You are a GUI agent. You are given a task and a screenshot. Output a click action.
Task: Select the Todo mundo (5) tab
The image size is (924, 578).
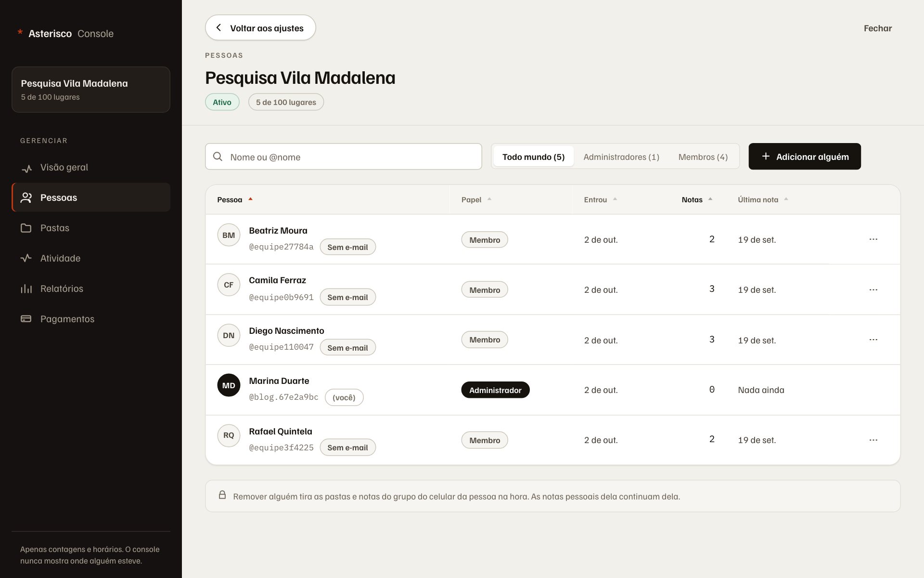tap(533, 157)
